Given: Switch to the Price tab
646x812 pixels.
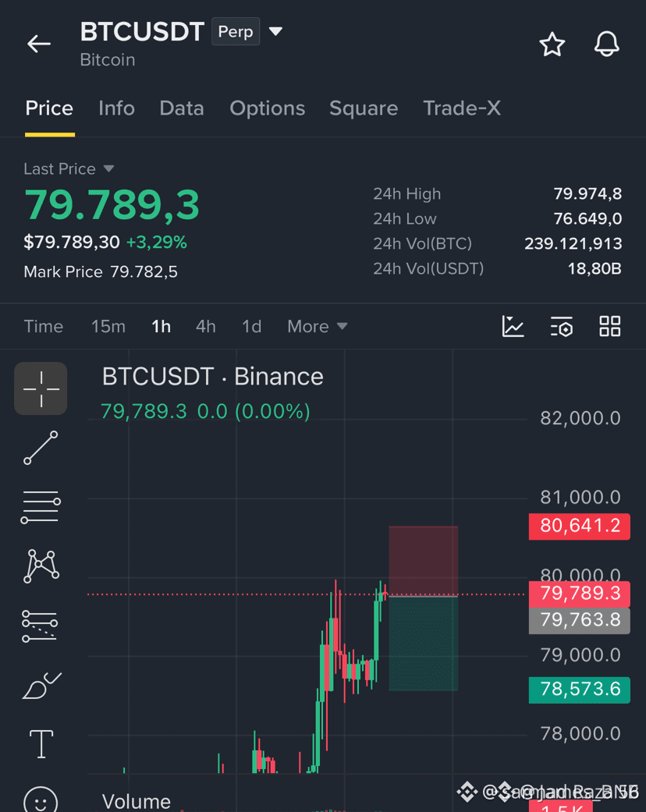Looking at the screenshot, I should click(x=49, y=108).
